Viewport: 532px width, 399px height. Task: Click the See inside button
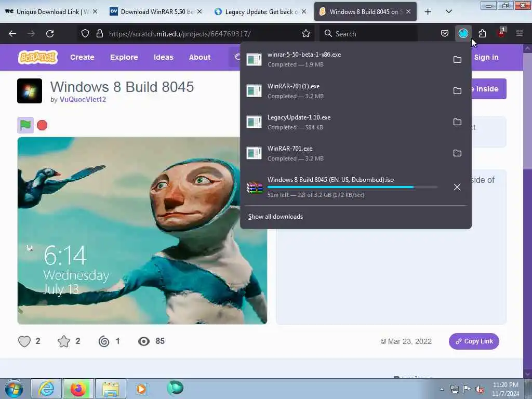(488, 89)
